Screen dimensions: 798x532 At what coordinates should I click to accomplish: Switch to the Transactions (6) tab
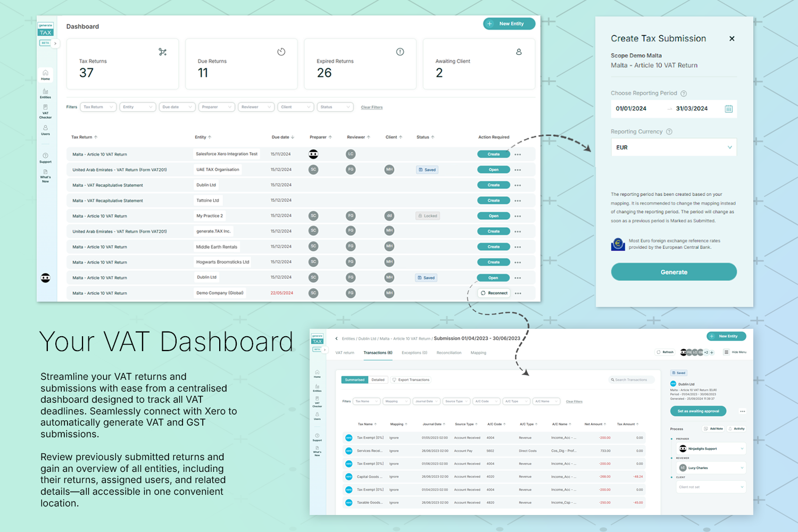point(378,353)
